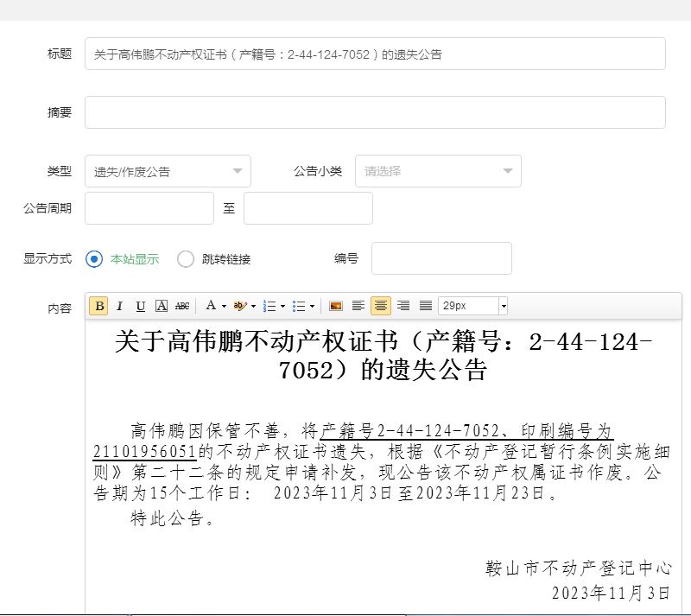Click the bold heading line starting with 关于高伟鹏不动产权证书
The height and width of the screenshot is (616, 691).
coord(383,355)
